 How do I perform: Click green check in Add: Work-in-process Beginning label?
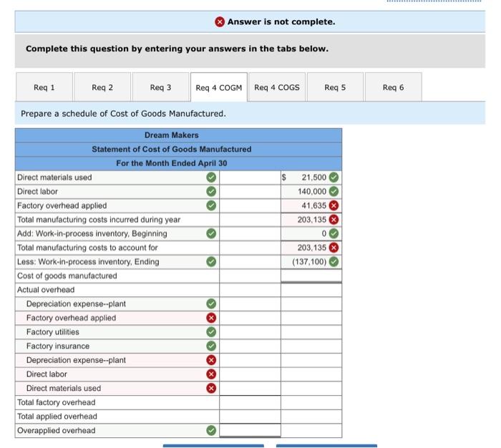pos(211,233)
